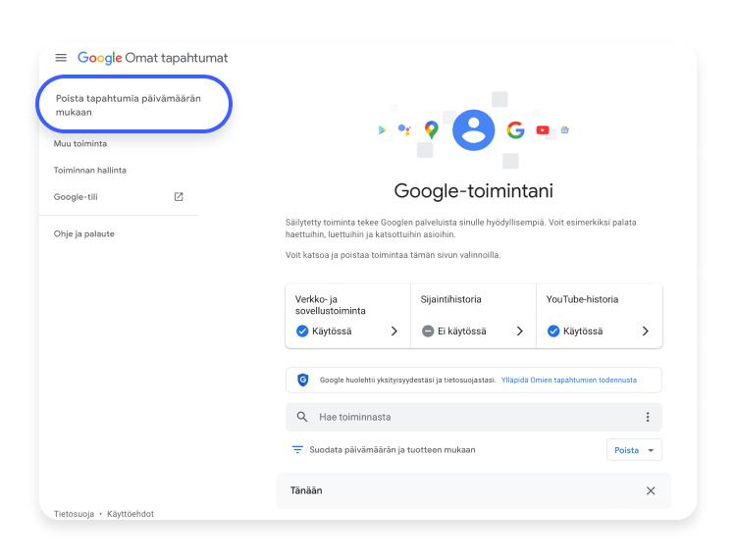Open Ohje ja palaute
This screenshot has height=560, width=736.
pos(84,233)
